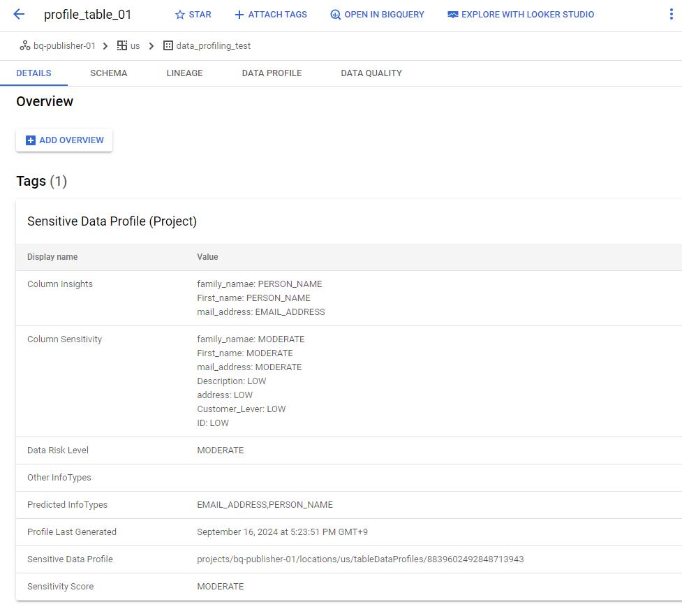682x616 pixels.
Task: Switch to the Details tab
Action: coord(34,73)
